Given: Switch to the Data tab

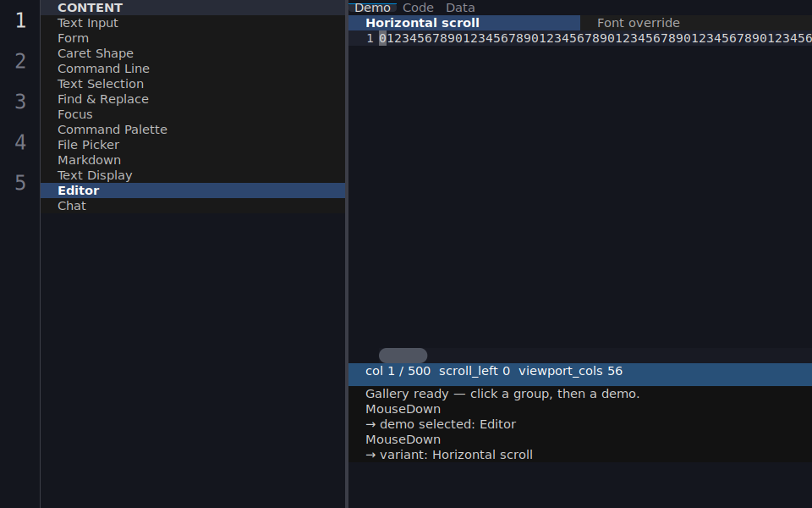Looking at the screenshot, I should 460,8.
